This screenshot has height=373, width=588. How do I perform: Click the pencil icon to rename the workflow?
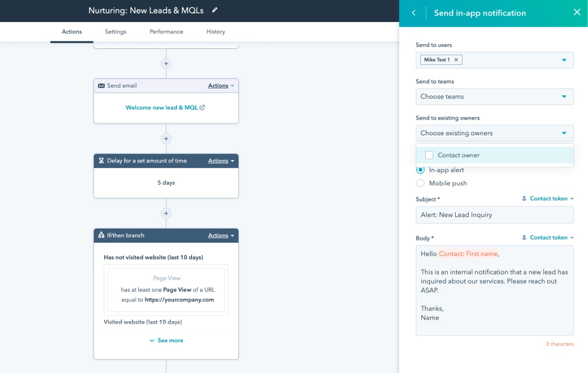point(215,10)
